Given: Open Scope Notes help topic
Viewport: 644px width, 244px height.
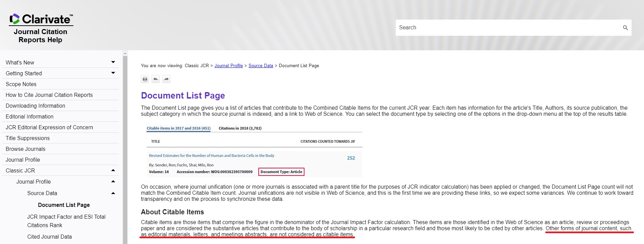Looking at the screenshot, I should click(21, 84).
